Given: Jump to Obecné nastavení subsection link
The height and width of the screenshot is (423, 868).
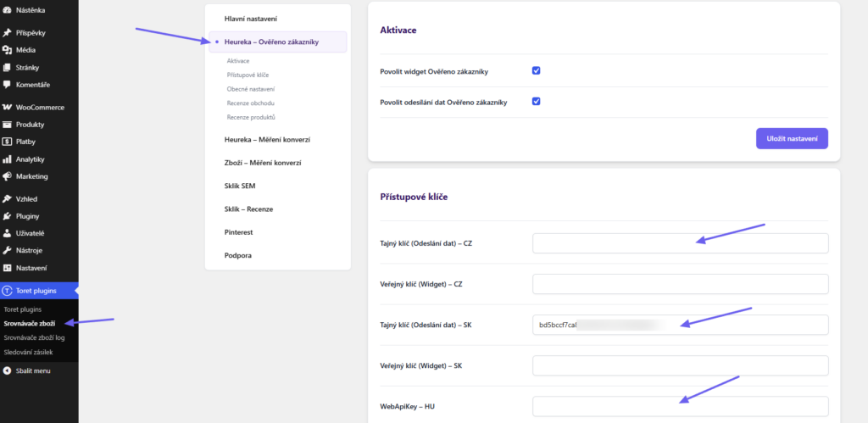Looking at the screenshot, I should [251, 89].
